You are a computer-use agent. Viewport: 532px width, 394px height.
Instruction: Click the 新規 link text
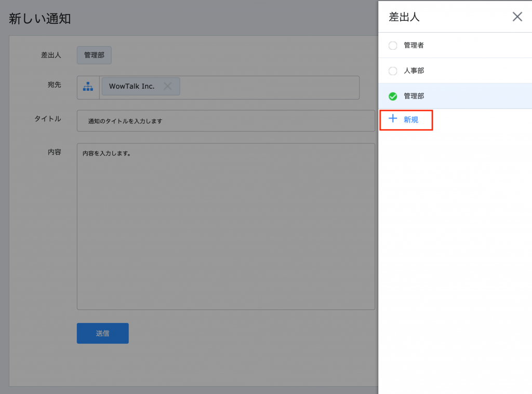410,120
